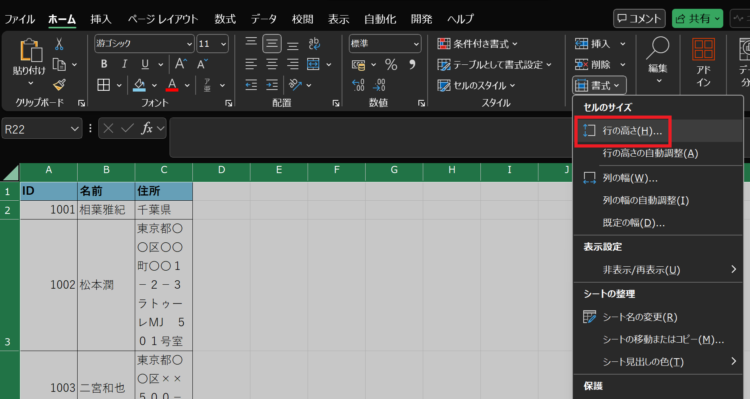Image resolution: width=750 pixels, height=399 pixels.
Task: Open シート見出しの色(T) submenu
Action: (x=658, y=362)
